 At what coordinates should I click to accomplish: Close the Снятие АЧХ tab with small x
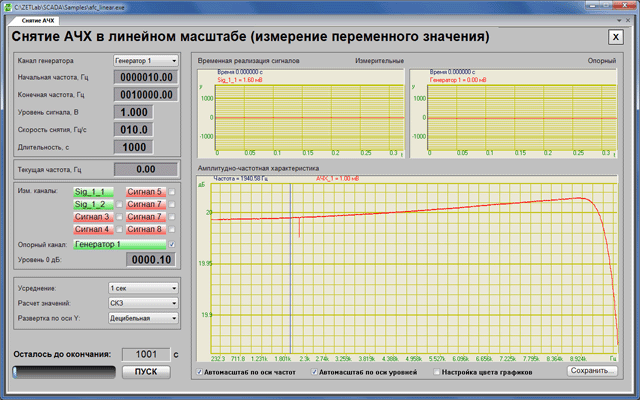[x=629, y=20]
